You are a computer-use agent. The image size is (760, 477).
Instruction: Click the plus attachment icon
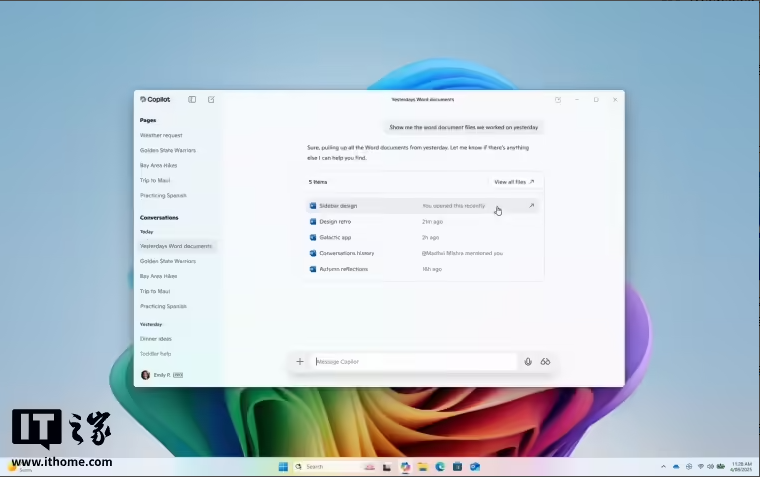tap(300, 361)
